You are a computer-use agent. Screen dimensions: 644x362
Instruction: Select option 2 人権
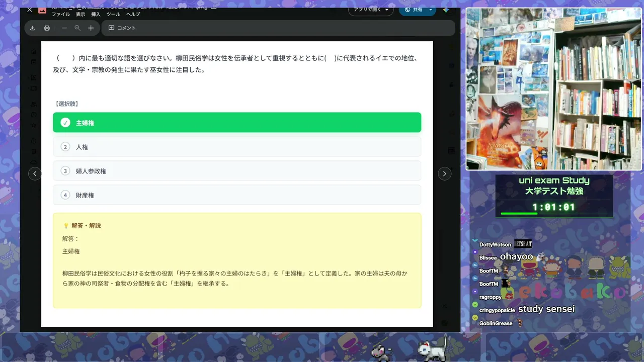point(237,147)
